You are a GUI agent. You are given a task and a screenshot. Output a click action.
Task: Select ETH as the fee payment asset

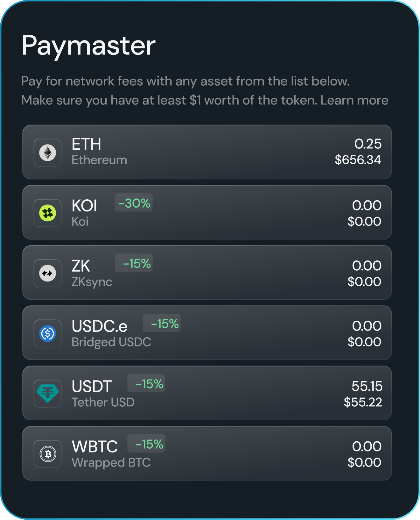pyautogui.click(x=207, y=152)
